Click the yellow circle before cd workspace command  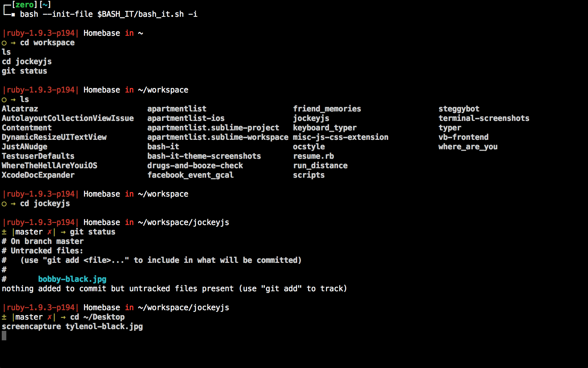[4, 43]
